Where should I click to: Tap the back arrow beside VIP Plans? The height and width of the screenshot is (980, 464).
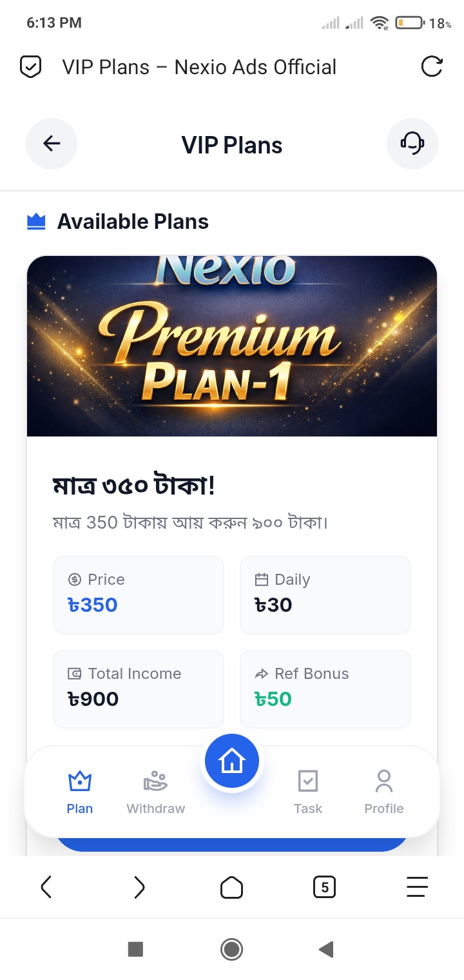click(52, 144)
